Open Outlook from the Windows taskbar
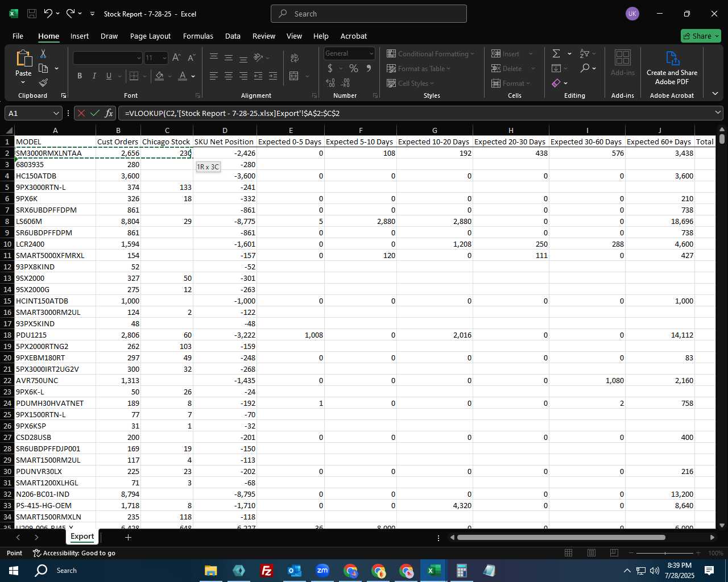This screenshot has height=582, width=728. pos(295,570)
